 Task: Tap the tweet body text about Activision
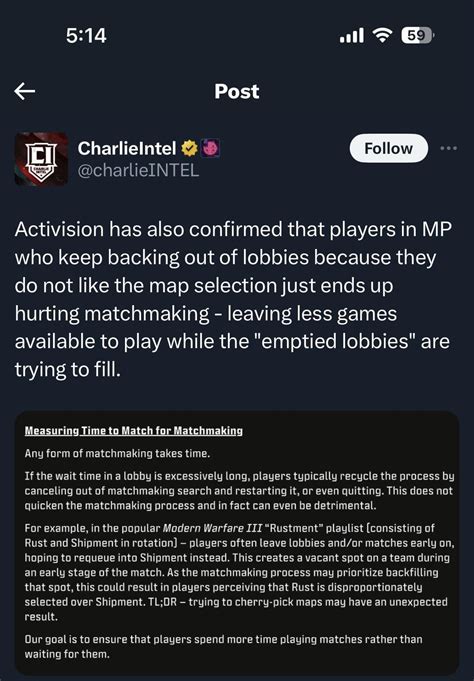233,299
